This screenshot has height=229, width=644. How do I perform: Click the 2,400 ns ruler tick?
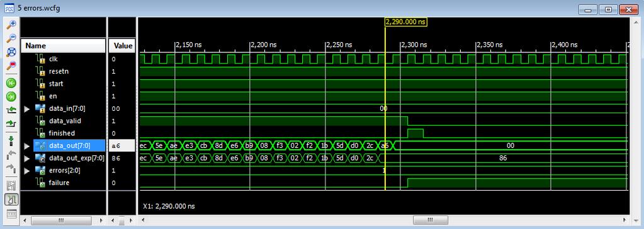(564, 45)
